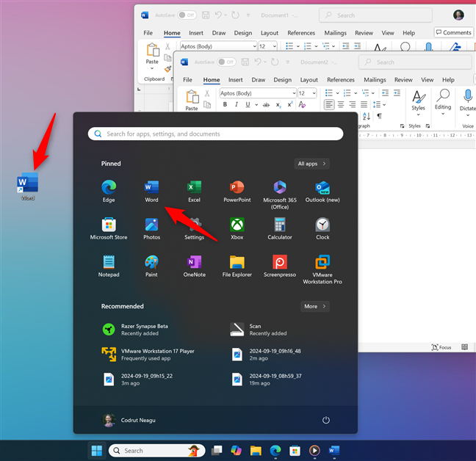Open underline style dropdown arrow in Document2
476x461 pixels.
pyautogui.click(x=256, y=105)
